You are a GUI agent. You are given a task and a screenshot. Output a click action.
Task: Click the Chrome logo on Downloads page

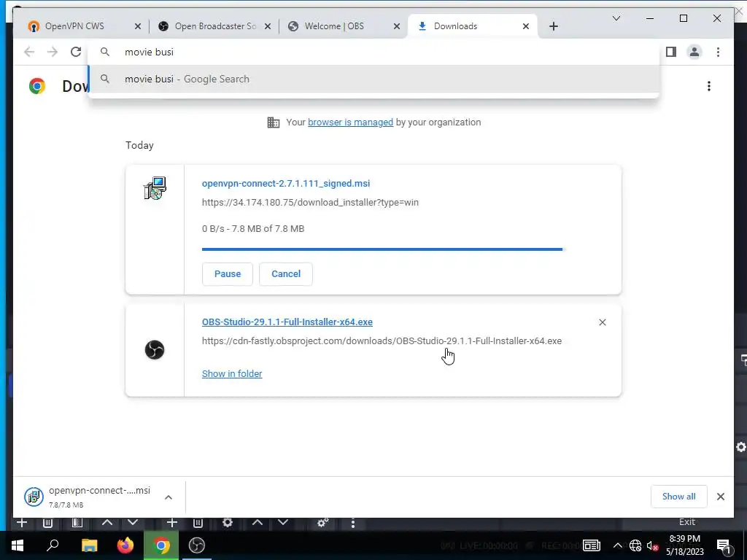coord(37,86)
